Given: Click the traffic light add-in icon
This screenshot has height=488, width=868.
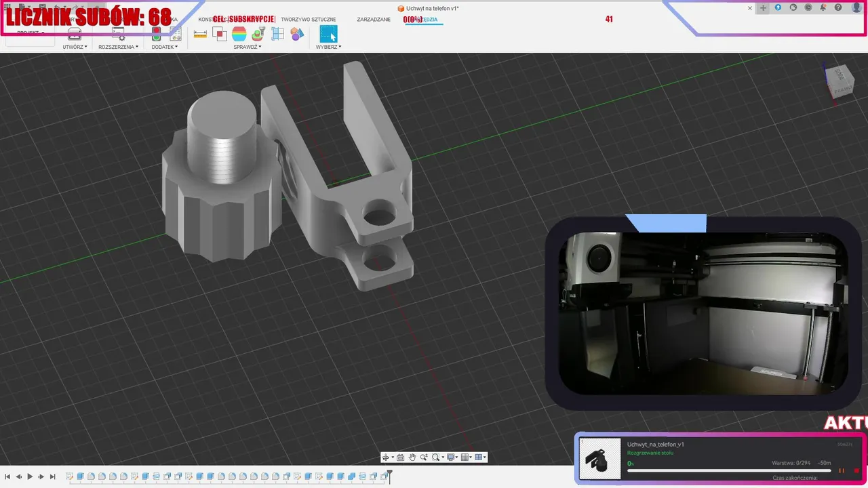Looking at the screenshot, I should (156, 33).
